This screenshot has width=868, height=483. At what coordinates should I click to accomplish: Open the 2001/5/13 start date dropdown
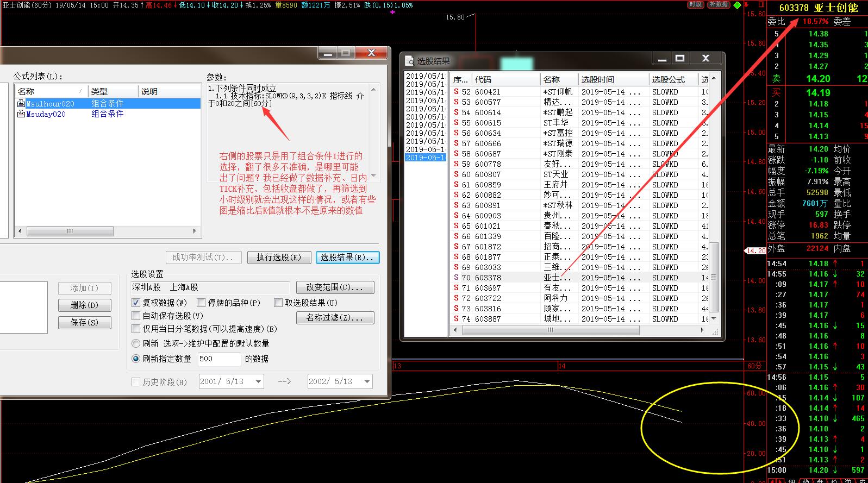(x=258, y=381)
